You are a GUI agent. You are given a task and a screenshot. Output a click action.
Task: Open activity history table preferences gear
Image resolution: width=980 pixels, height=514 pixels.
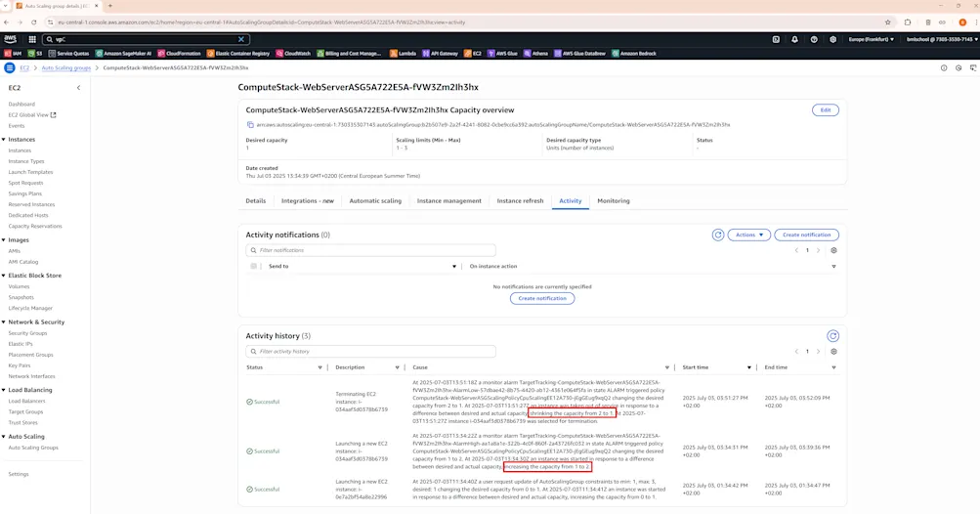pos(833,352)
